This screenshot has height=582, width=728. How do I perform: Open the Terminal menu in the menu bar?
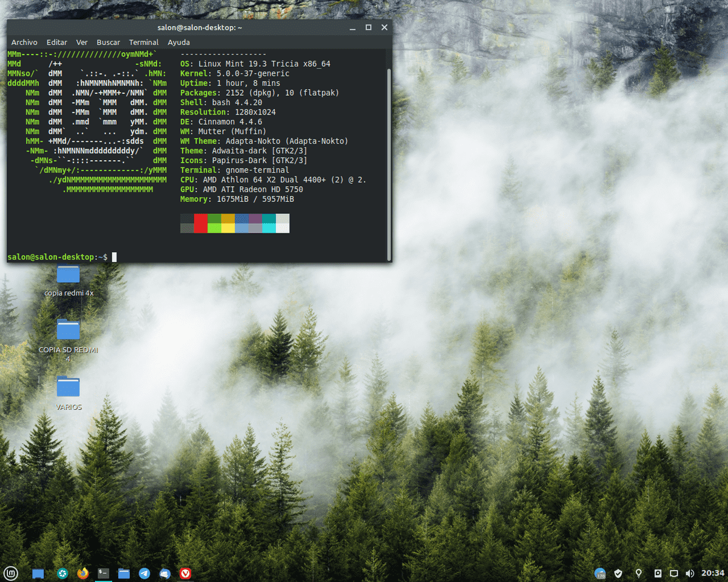144,42
